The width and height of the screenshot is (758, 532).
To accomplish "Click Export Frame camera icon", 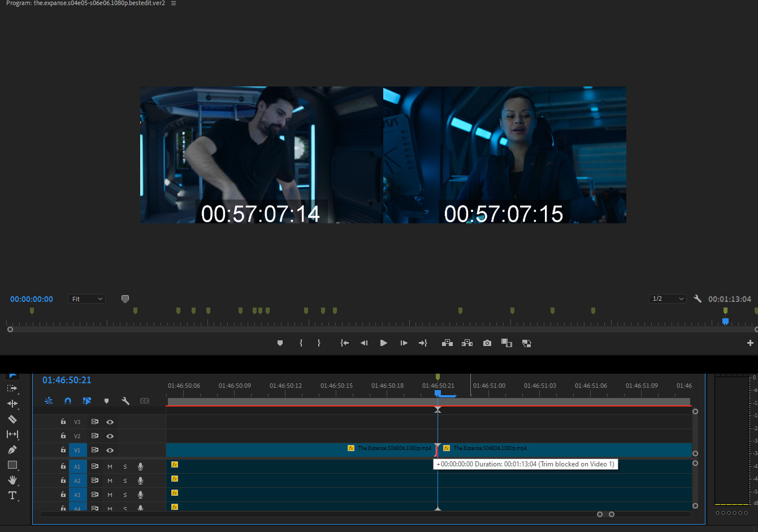I will point(487,343).
